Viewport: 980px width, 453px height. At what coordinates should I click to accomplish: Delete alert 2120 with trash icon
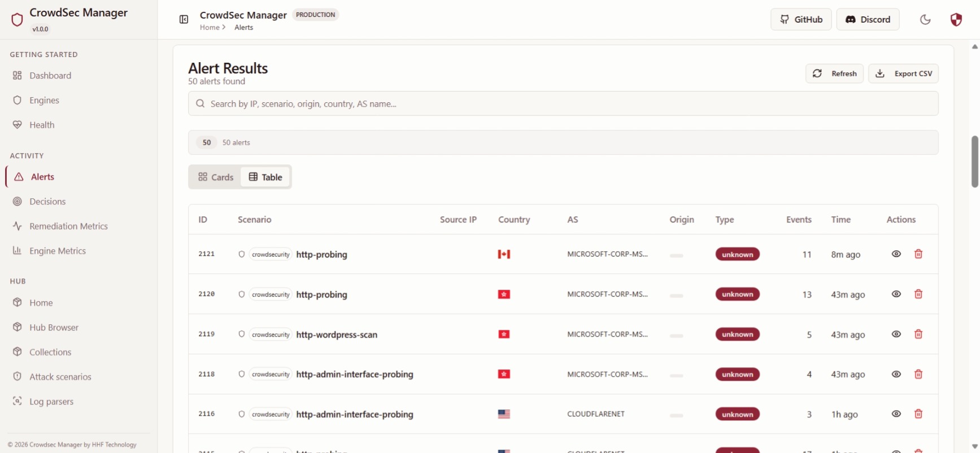pyautogui.click(x=918, y=294)
